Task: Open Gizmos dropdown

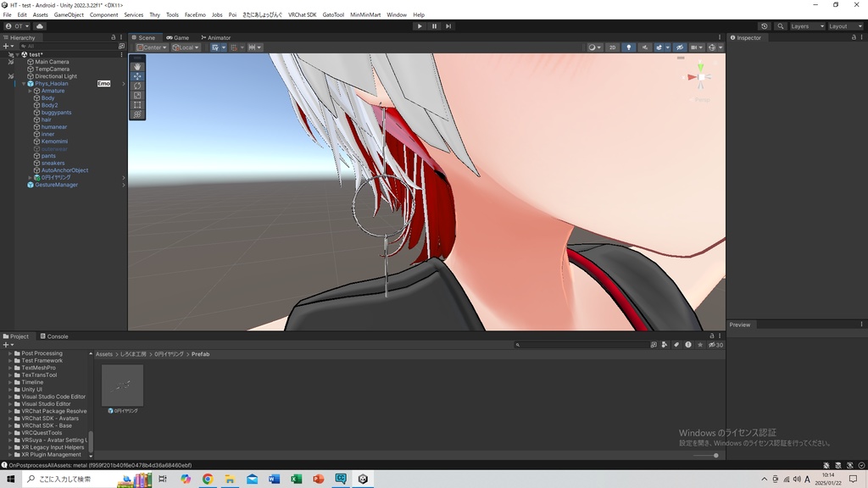Action: (x=721, y=47)
